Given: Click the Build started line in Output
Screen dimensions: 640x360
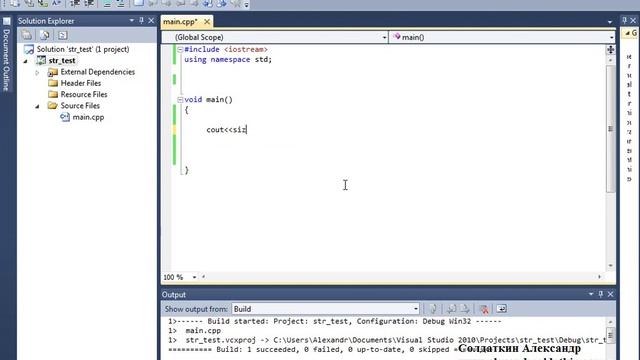Looking at the screenshot, I should [x=335, y=321].
